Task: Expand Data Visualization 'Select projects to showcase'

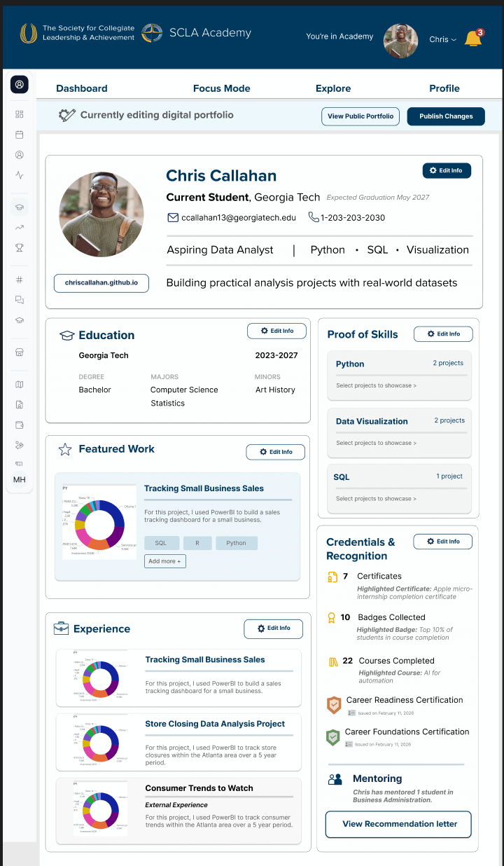Action: click(x=376, y=443)
